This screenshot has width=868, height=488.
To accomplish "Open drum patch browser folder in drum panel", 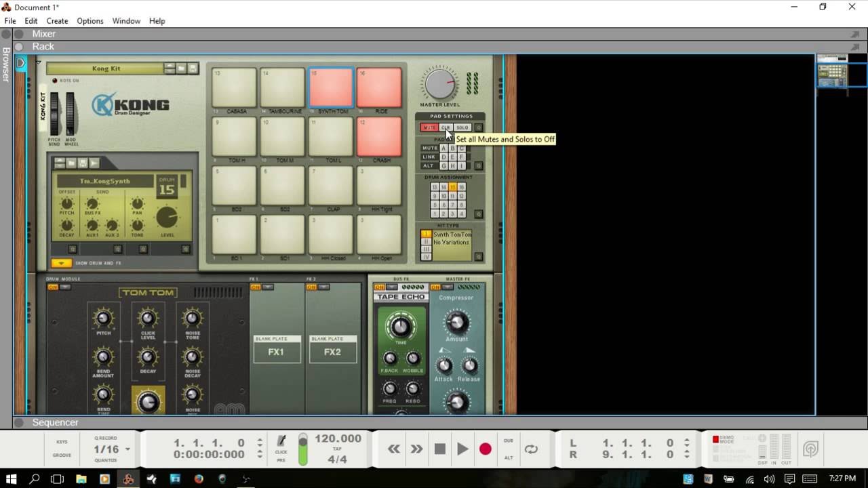I will tap(71, 163).
